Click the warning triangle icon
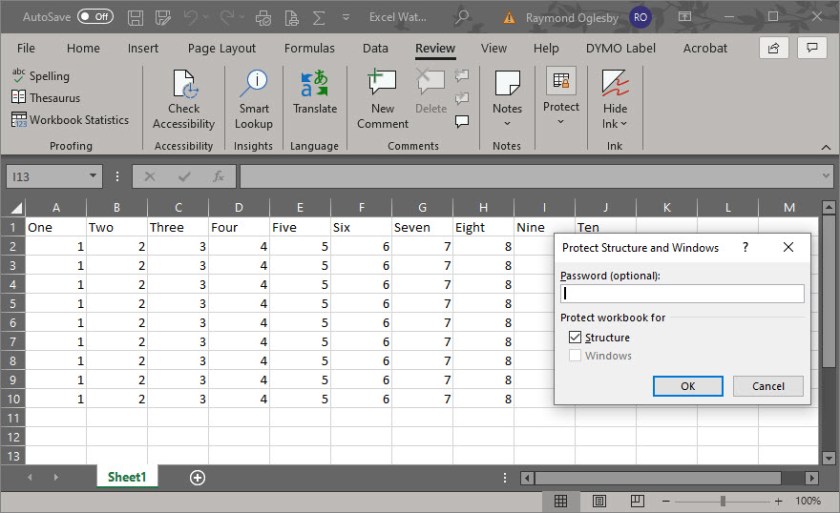The width and height of the screenshot is (840, 513). point(509,18)
